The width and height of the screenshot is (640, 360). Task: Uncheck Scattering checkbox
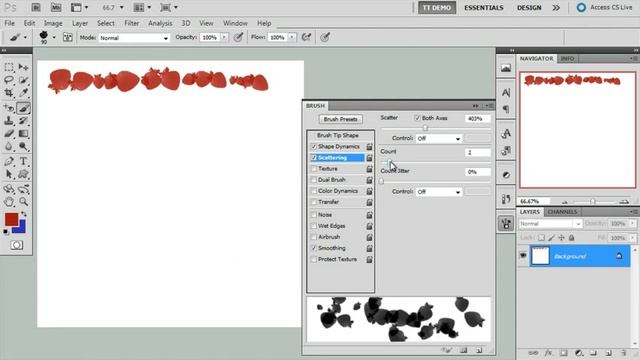(314, 158)
